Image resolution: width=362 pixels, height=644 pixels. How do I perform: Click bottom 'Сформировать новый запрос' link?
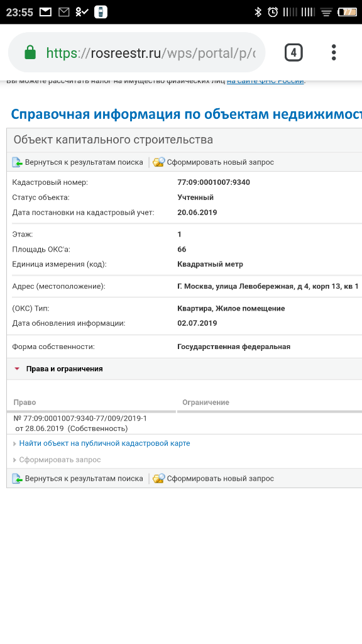(220, 479)
